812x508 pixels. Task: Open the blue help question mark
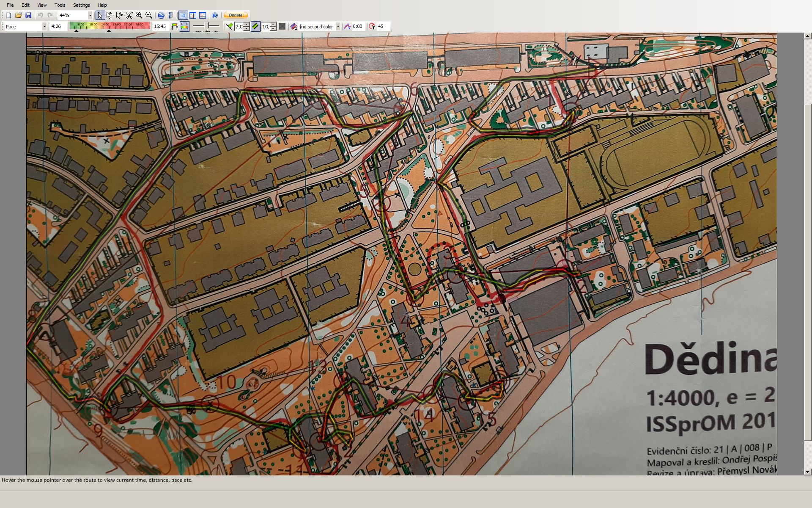(215, 15)
